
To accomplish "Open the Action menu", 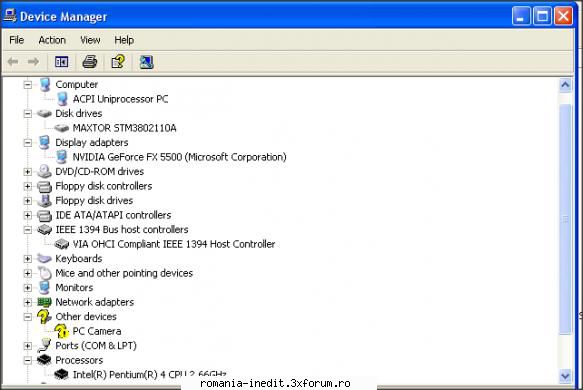I will [52, 40].
